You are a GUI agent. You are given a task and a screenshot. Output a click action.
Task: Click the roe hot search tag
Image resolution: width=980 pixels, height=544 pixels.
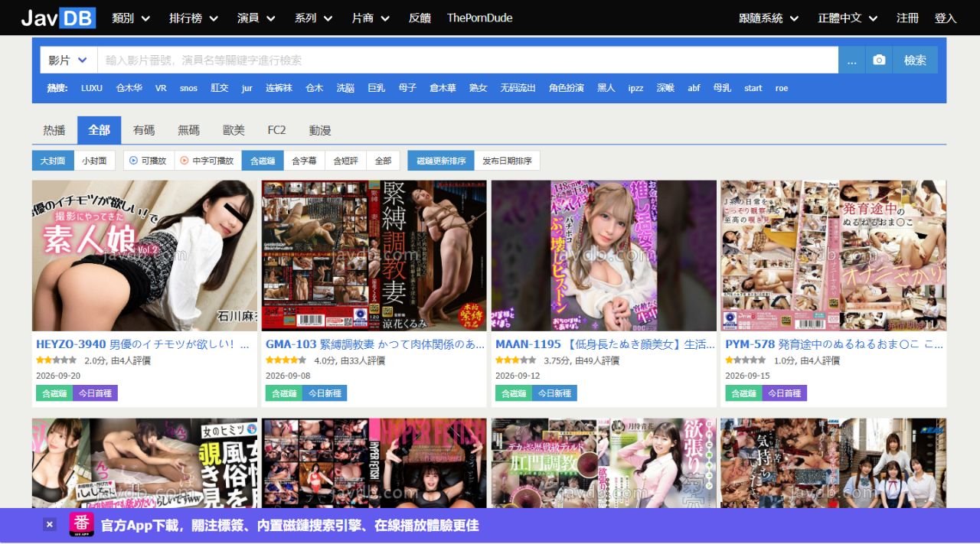(781, 88)
